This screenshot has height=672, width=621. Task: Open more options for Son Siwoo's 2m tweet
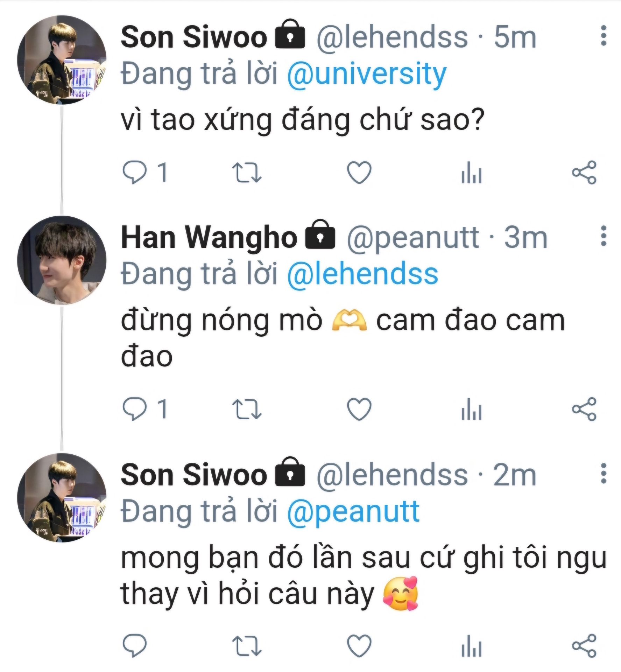click(603, 474)
